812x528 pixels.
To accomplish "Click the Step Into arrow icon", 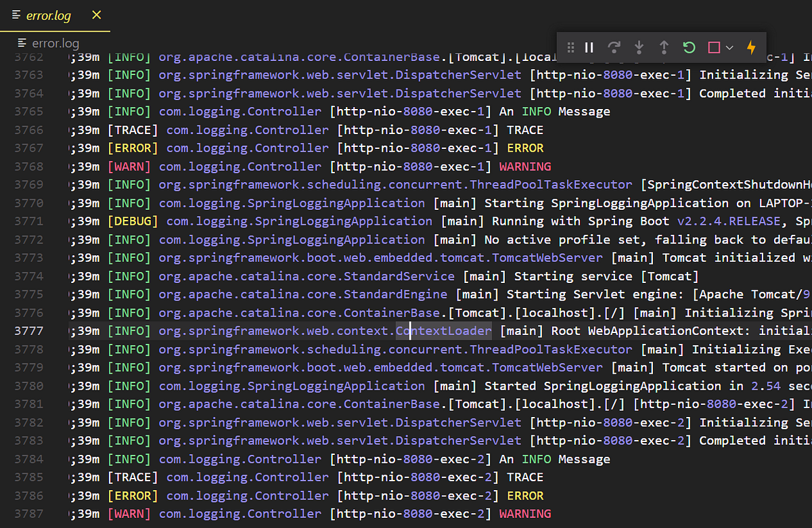I will coord(639,47).
